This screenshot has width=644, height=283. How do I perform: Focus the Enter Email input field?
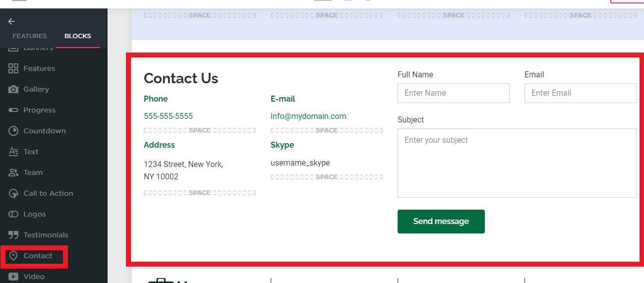[581, 93]
